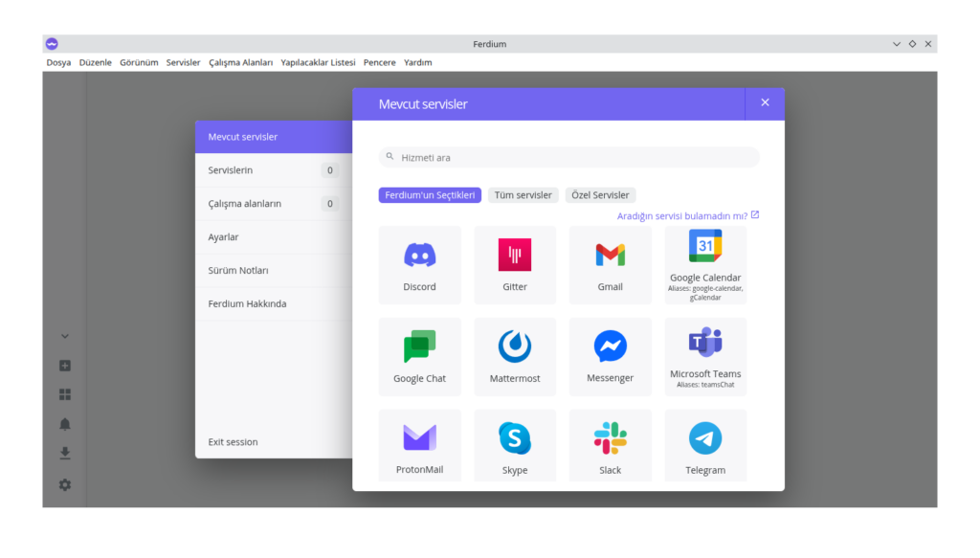Viewport: 980px width, 558px height.
Task: Open Ayarlar in settings navigation
Action: (274, 236)
